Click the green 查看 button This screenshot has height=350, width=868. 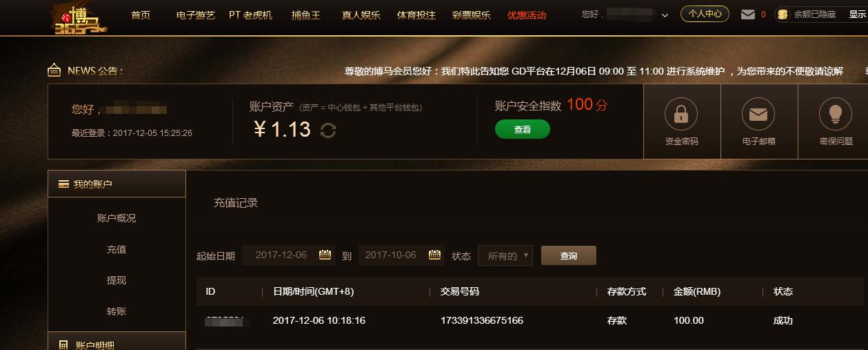click(x=523, y=129)
